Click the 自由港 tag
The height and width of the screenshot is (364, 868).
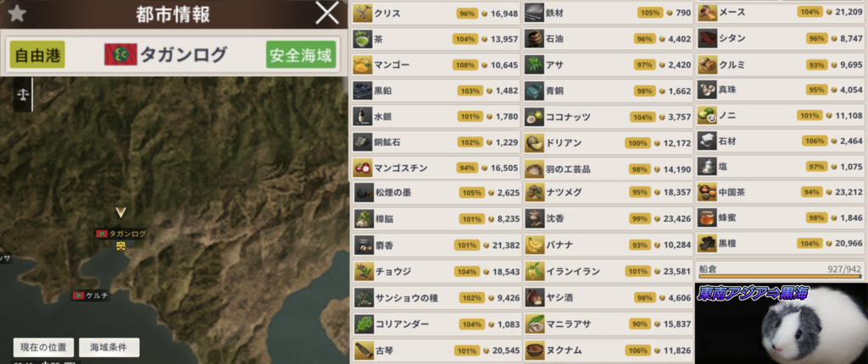(37, 54)
